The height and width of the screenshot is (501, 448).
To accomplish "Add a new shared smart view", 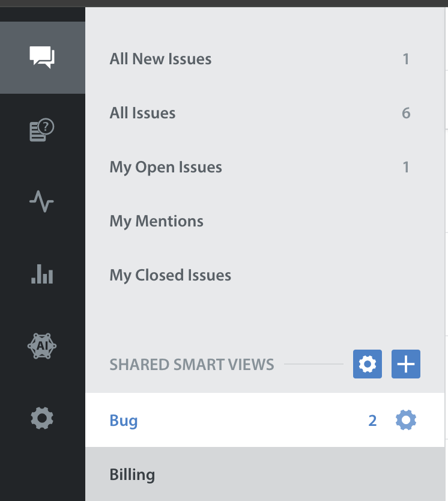I will click(406, 364).
